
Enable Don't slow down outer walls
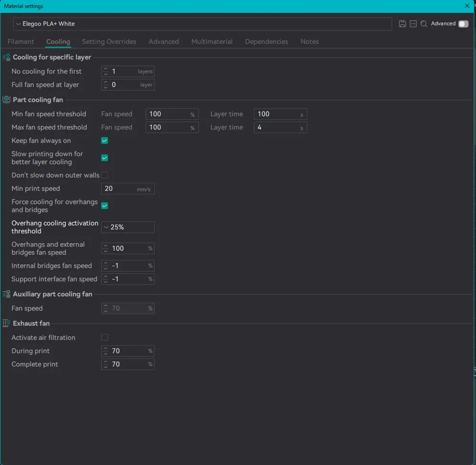pyautogui.click(x=105, y=175)
